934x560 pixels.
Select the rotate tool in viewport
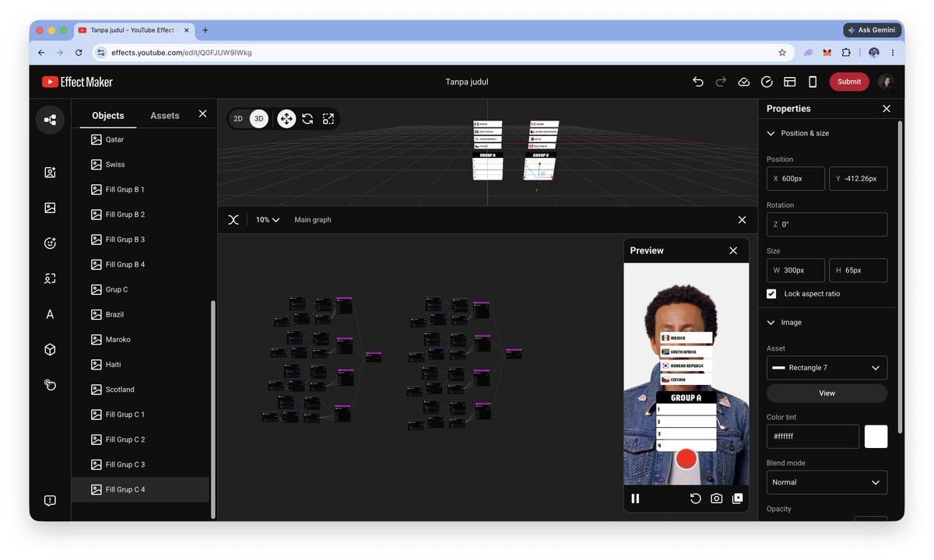coord(307,119)
